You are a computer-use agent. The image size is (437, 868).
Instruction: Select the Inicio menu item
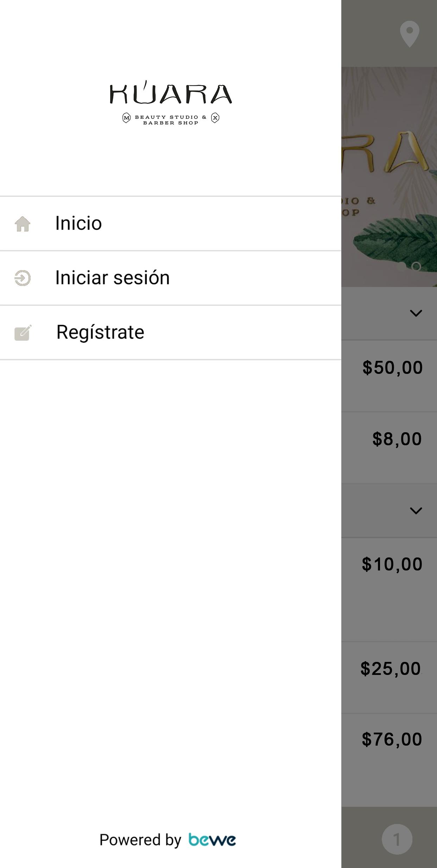click(x=171, y=224)
